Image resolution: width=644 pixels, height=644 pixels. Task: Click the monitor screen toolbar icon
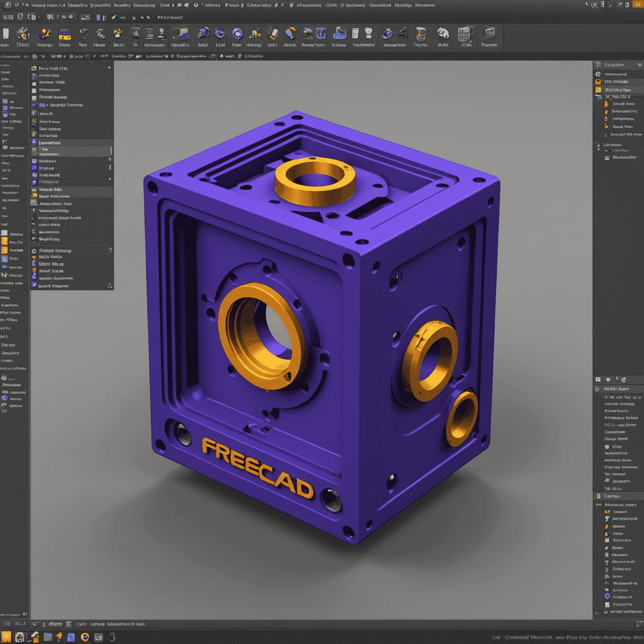pos(180,34)
